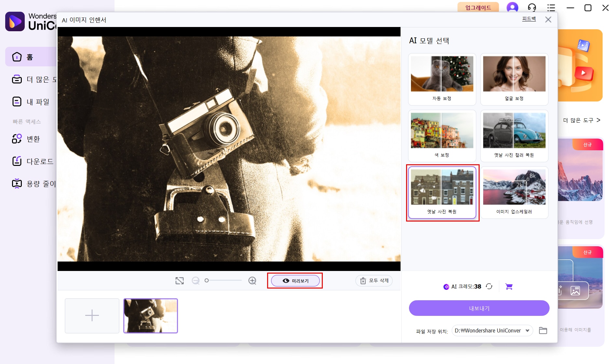Refresh the AI credits count
The width and height of the screenshot is (614, 364).
click(489, 287)
